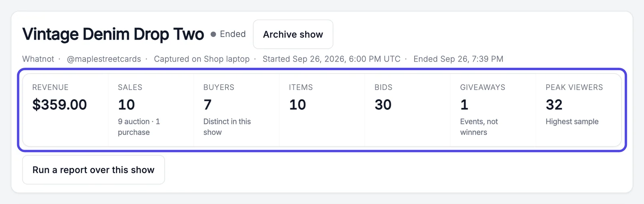Image resolution: width=644 pixels, height=204 pixels.
Task: Click the Captured on Shop laptop text
Action: point(202,59)
